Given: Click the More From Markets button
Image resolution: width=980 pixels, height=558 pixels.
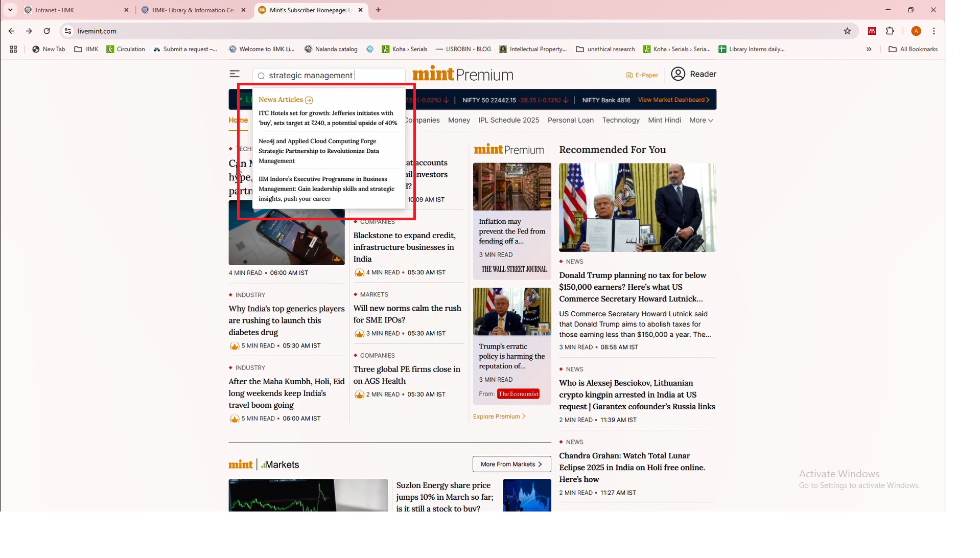Looking at the screenshot, I should (x=511, y=464).
